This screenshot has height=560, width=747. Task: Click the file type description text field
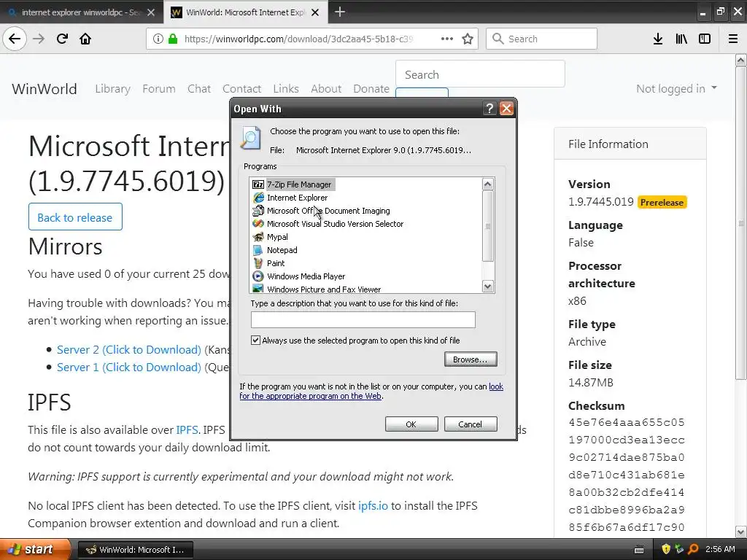click(x=363, y=319)
